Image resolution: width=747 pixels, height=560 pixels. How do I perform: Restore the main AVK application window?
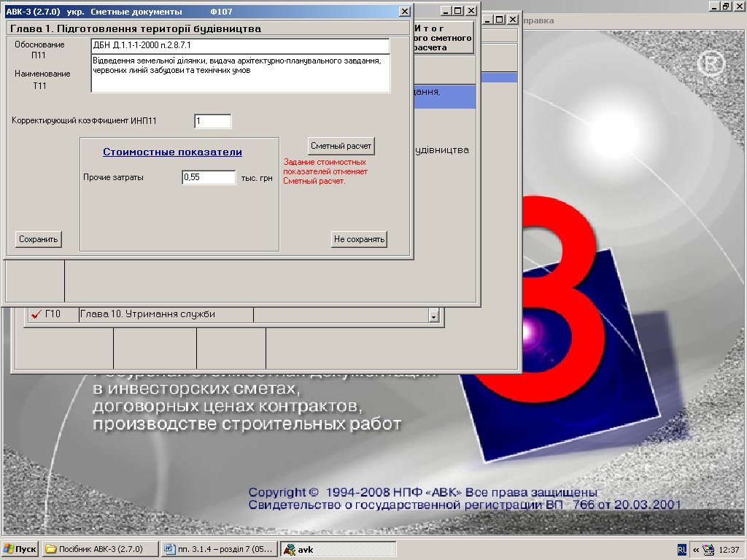coord(726,7)
